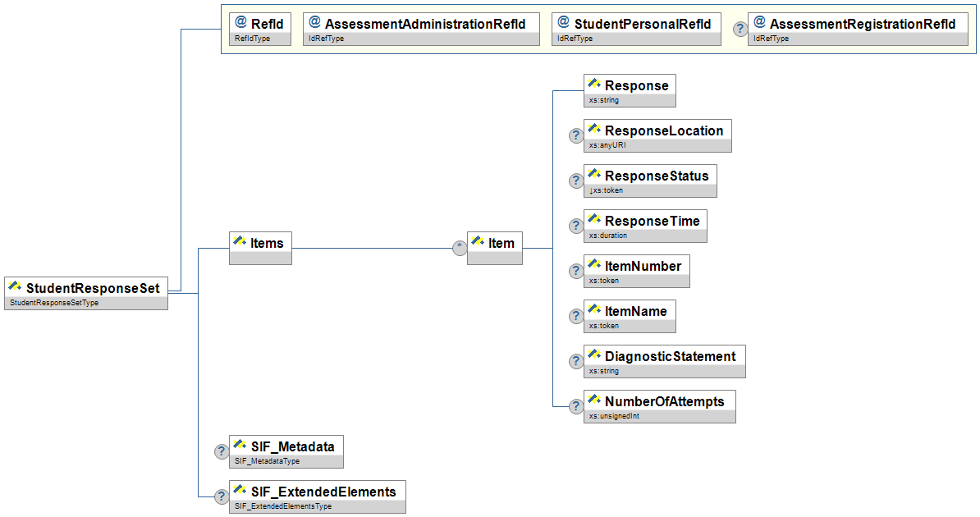Click the question mark beside AssessmentRegistrationRefId
The width and height of the screenshot is (980, 517).
(740, 30)
